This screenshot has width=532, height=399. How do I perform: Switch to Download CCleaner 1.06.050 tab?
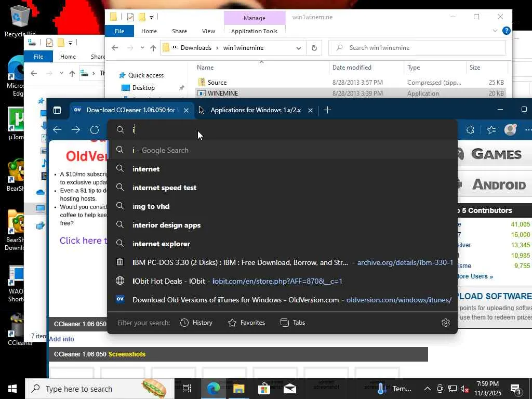coord(131,110)
